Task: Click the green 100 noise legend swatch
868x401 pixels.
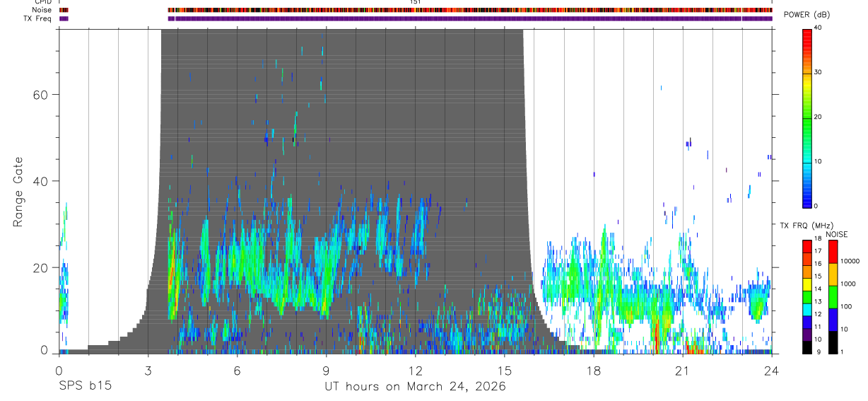Action: [833, 296]
